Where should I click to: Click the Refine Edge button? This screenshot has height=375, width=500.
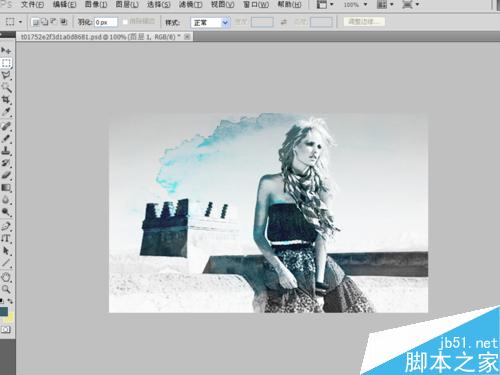[364, 22]
